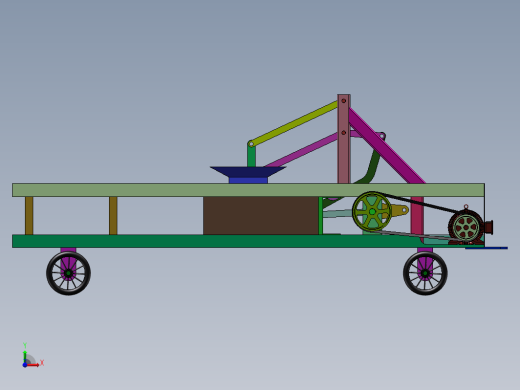Click the tall mauve vertical post

point(344,139)
